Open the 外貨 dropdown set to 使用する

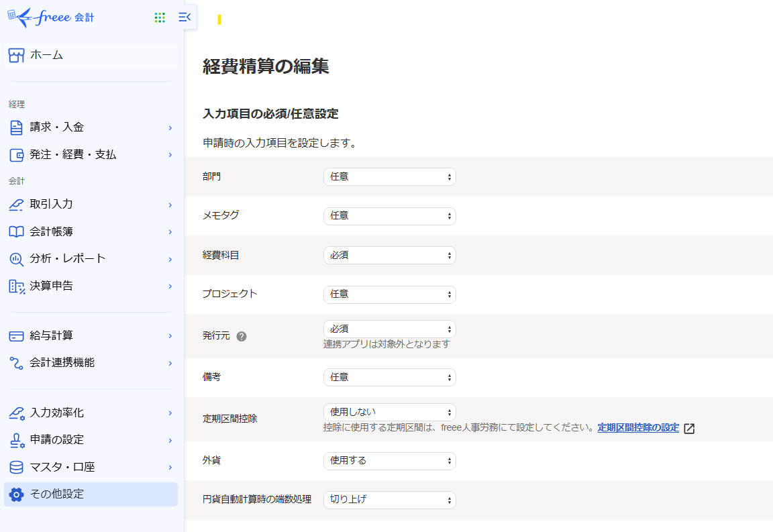pos(389,461)
